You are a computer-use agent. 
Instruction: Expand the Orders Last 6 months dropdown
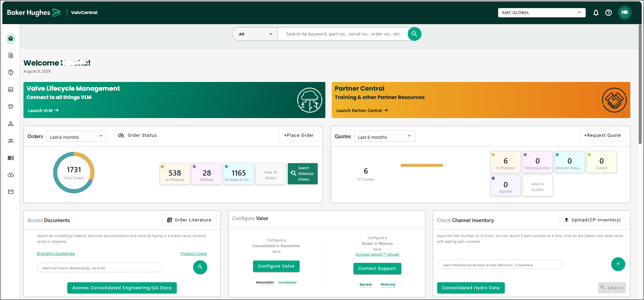[76, 136]
